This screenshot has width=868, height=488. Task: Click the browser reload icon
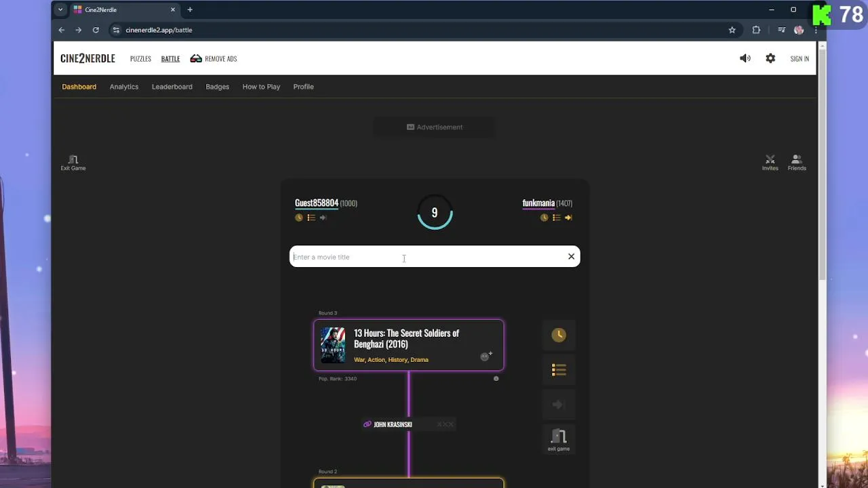click(96, 30)
